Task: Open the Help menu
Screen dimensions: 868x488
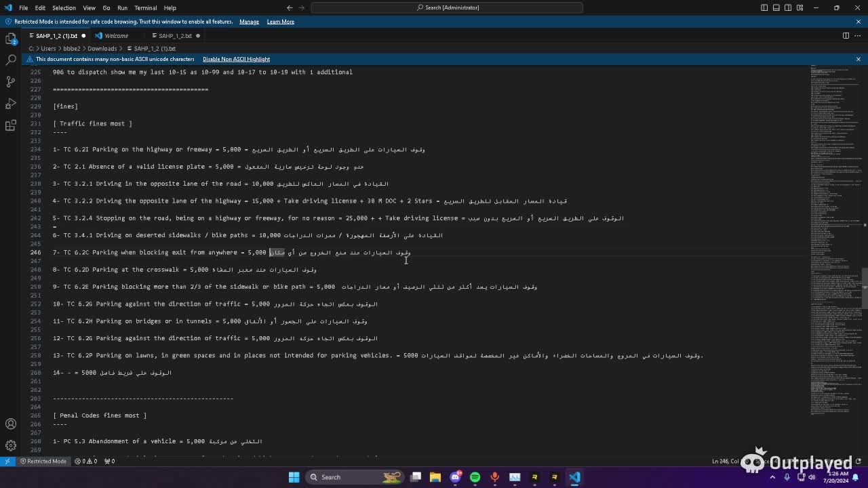Action: (170, 7)
